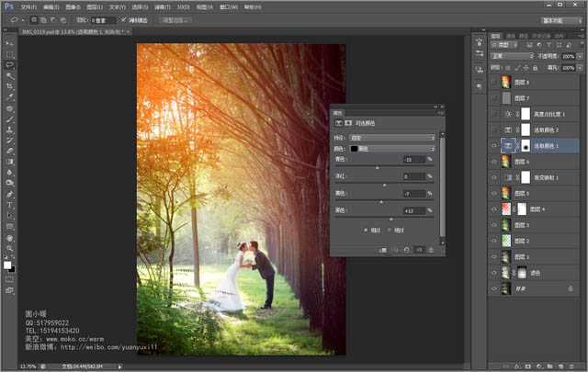Select the Blur tool

pos(10,172)
